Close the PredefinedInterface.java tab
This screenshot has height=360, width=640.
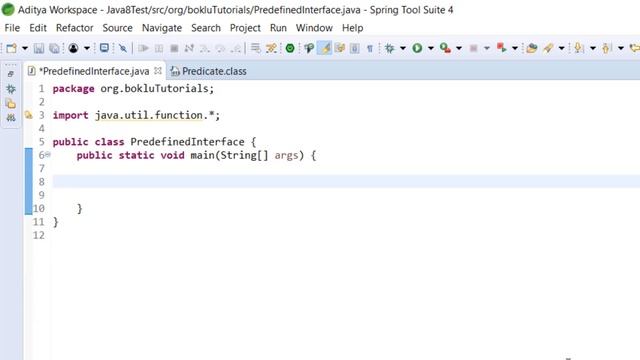click(x=158, y=71)
